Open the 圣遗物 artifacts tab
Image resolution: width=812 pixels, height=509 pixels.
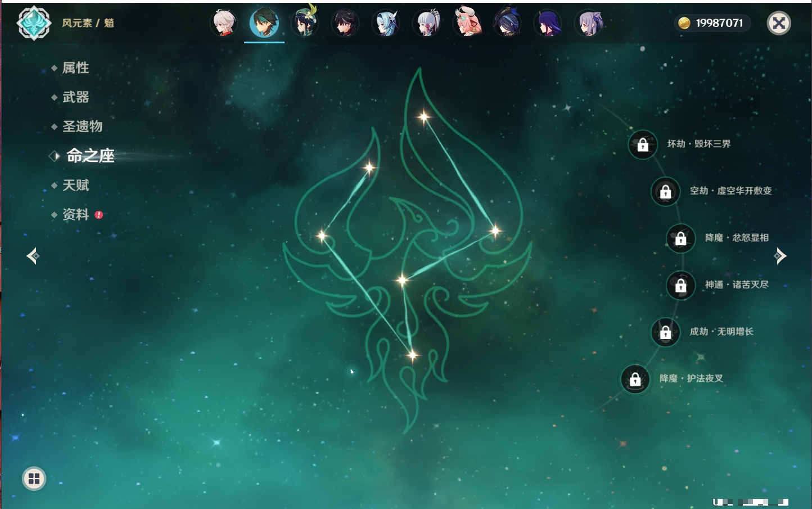pyautogui.click(x=82, y=127)
